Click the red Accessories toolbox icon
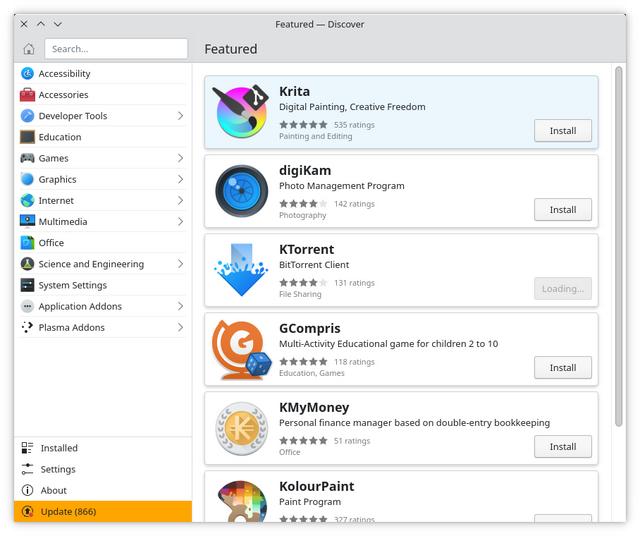The width and height of the screenshot is (640, 536). coord(27,95)
